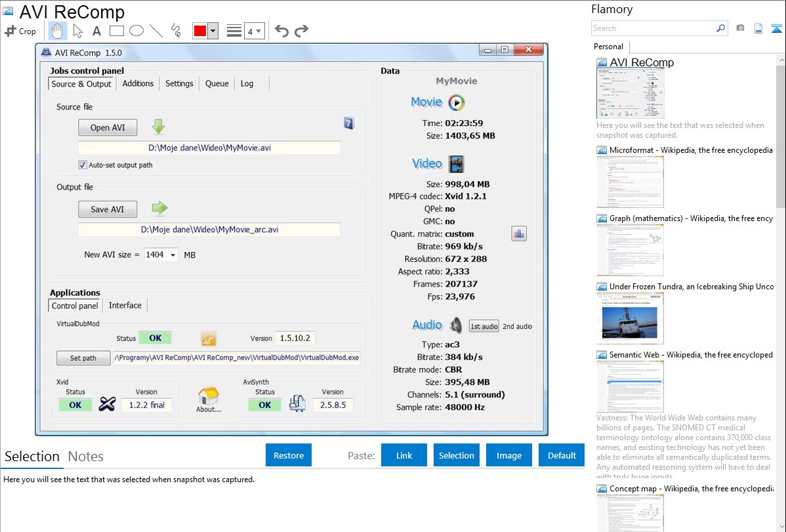Screen dimensions: 786x532
Task: Select the Crop tool
Action: (x=20, y=31)
